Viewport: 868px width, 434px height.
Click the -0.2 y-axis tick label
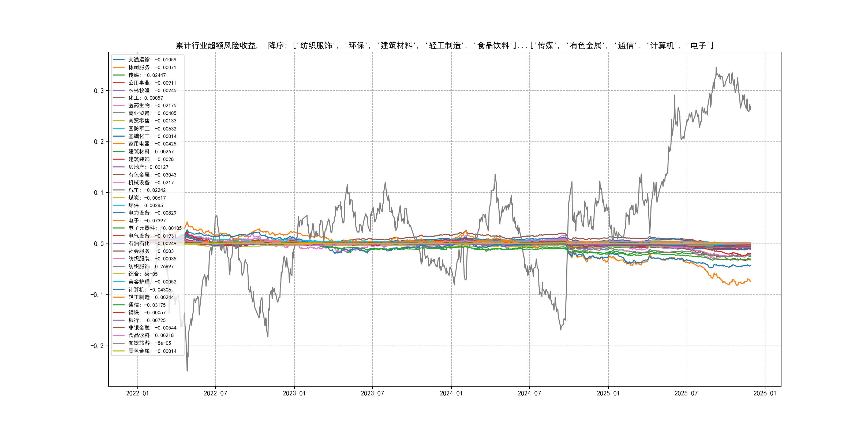[x=97, y=346]
